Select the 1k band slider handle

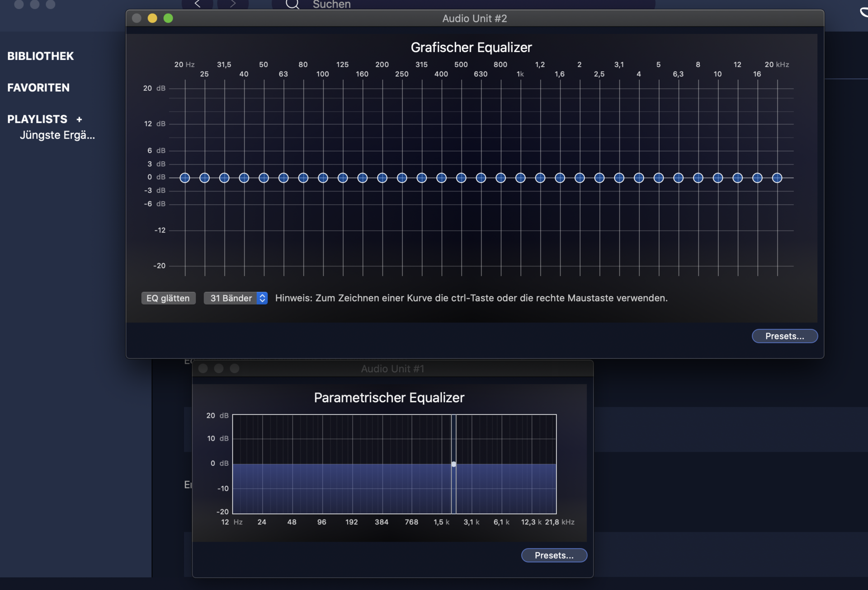[x=520, y=178]
